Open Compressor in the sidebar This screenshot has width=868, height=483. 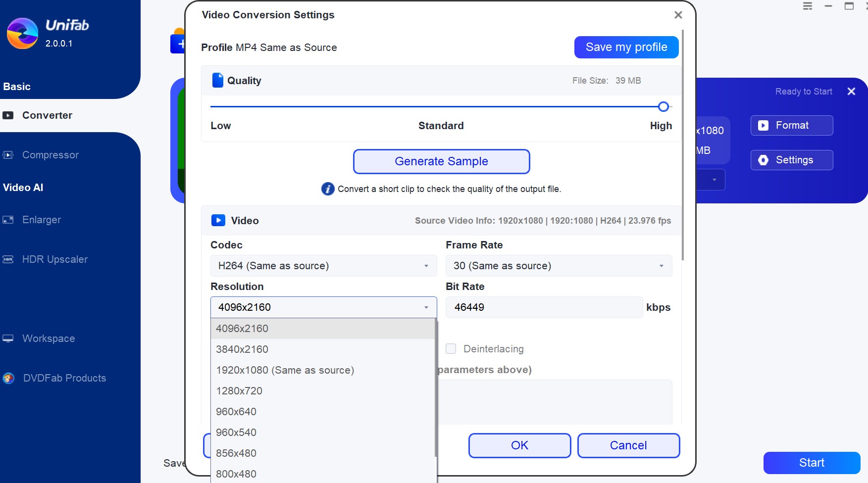(51, 155)
